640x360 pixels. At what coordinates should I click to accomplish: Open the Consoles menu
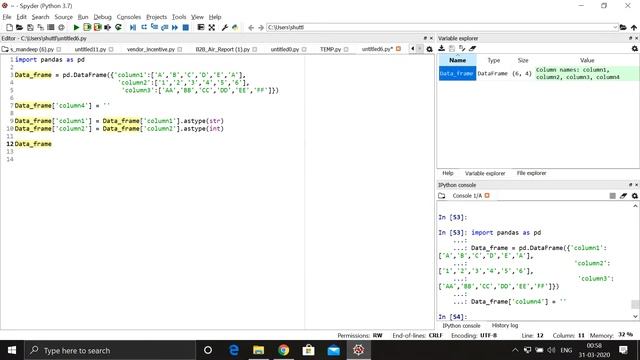pos(129,17)
